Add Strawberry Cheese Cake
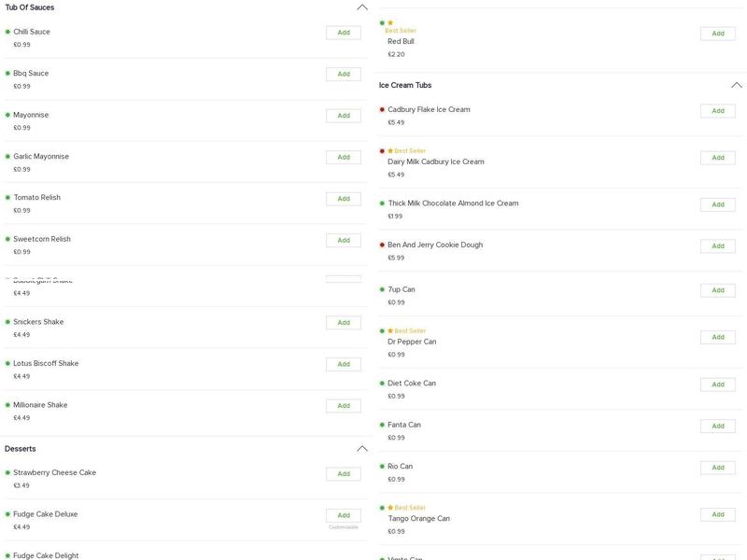 click(x=343, y=474)
